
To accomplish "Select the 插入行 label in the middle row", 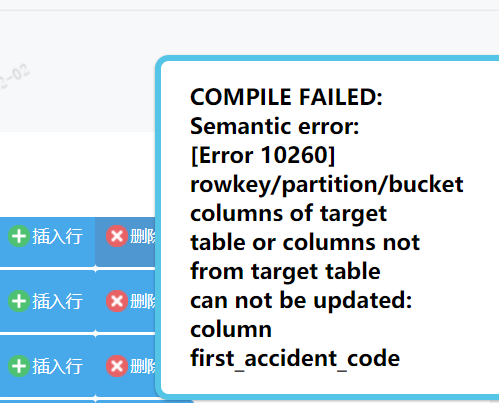I will [57, 301].
